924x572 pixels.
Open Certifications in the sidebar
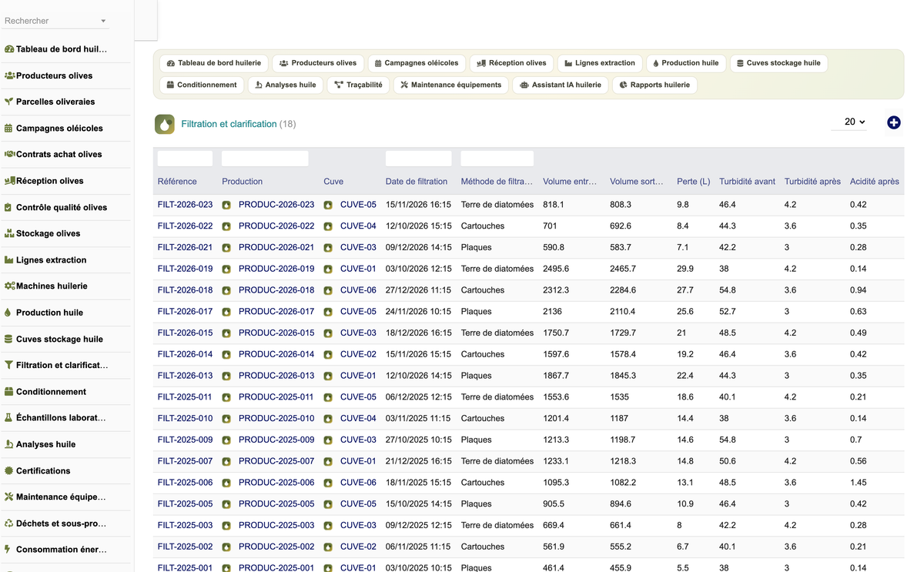pyautogui.click(x=43, y=470)
